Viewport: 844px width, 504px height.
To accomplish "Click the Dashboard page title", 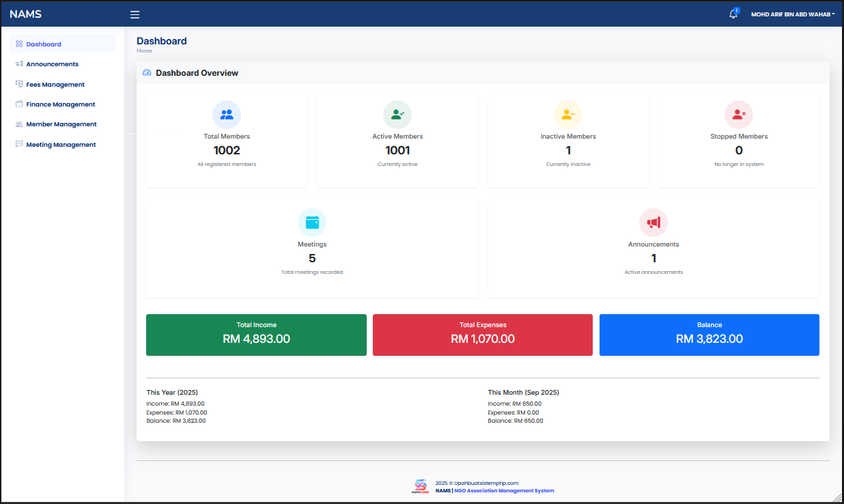I will click(x=162, y=41).
